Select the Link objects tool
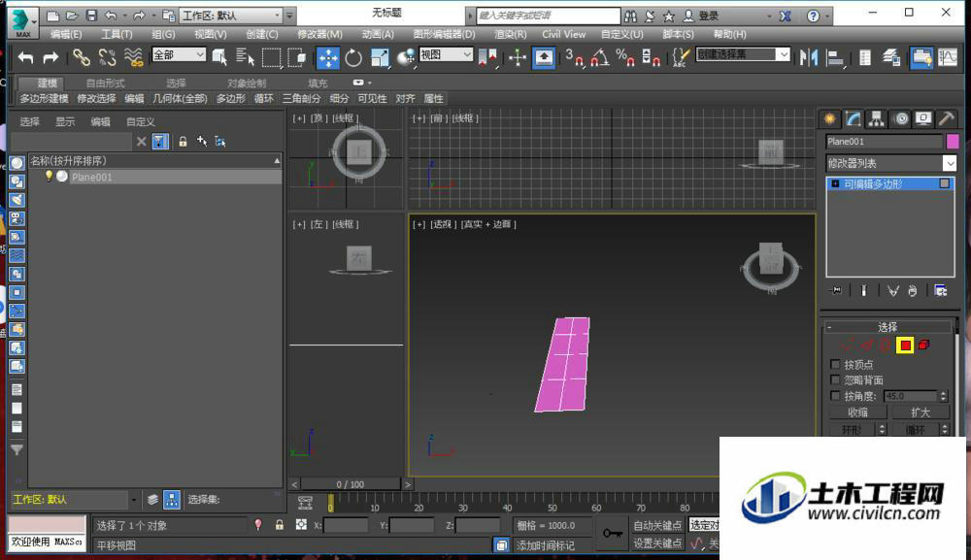The width and height of the screenshot is (971, 560). [x=82, y=57]
